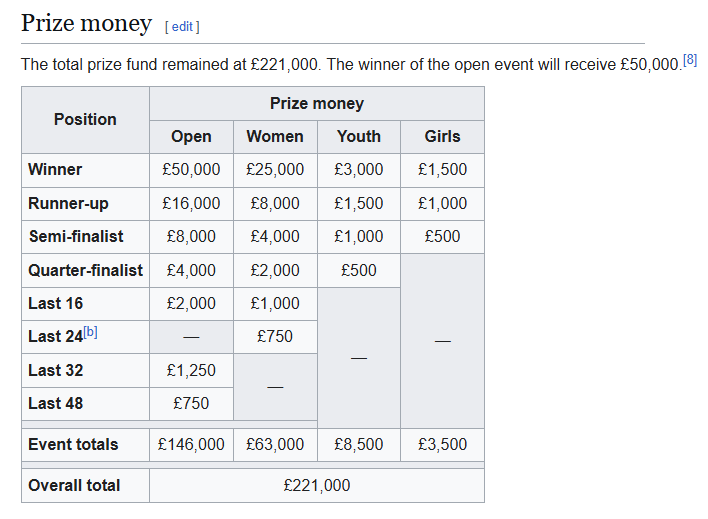Viewport: 708px width, 519px height.
Task: Click the Girls column header
Action: (442, 136)
